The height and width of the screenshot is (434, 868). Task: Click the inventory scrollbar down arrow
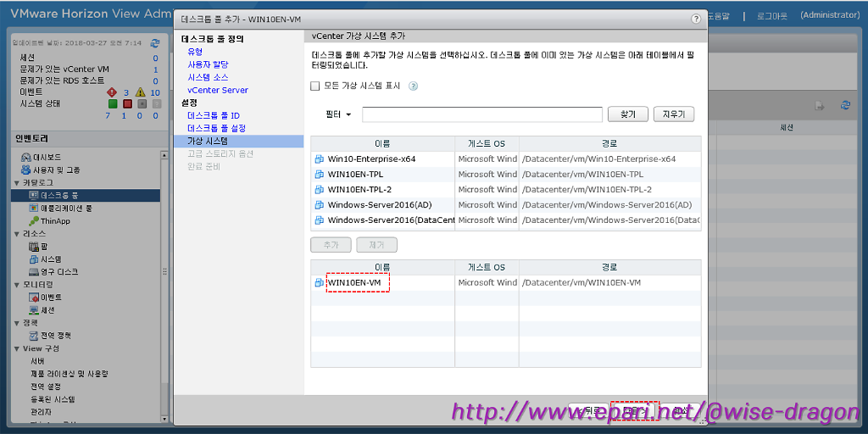[x=164, y=419]
